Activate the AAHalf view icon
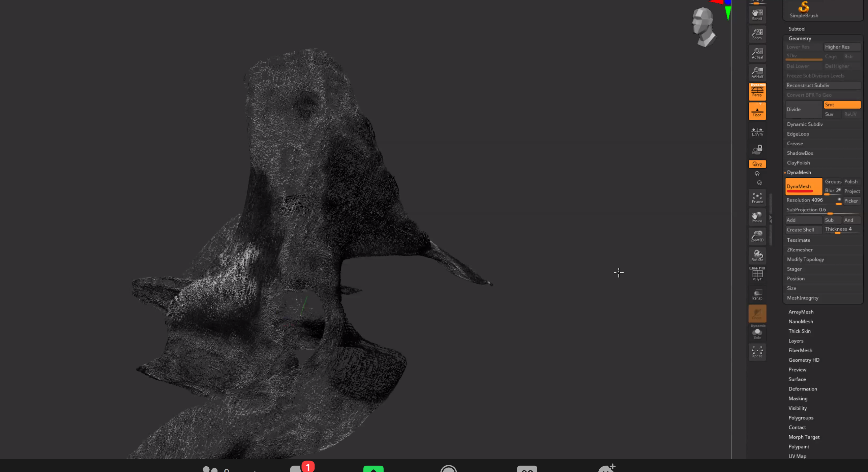Image resolution: width=868 pixels, height=472 pixels. [x=757, y=72]
